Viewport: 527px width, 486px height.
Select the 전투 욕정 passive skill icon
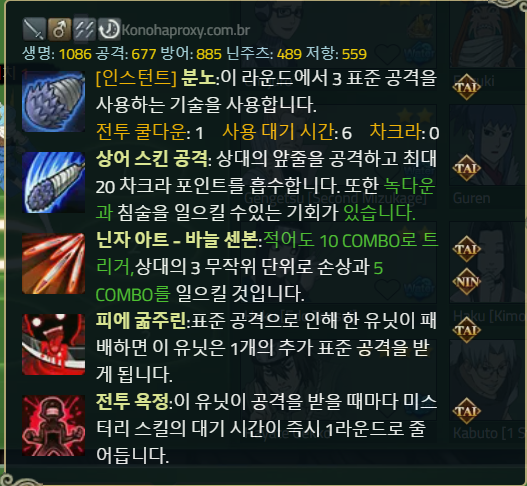pyautogui.click(x=53, y=426)
